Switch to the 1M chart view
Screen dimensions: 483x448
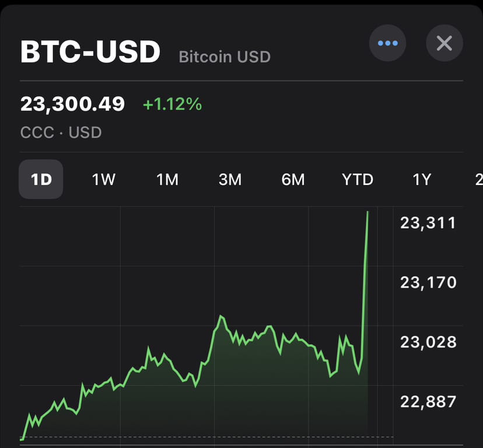click(x=167, y=180)
